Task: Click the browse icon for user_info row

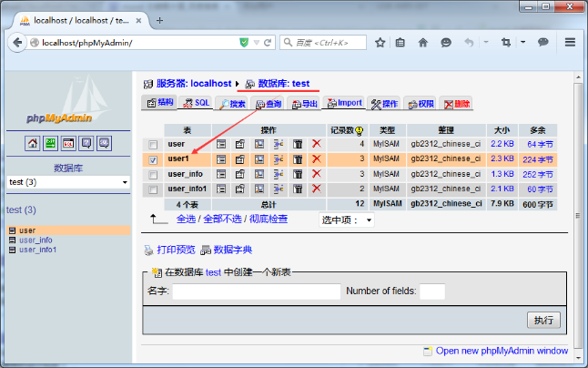Action: [221, 174]
